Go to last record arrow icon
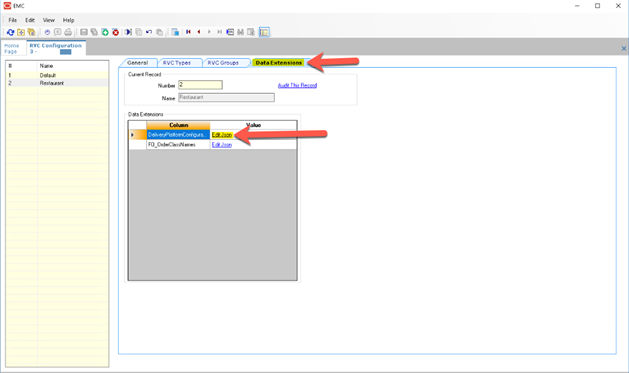Screen dimensions: 629x373 coord(219,32)
